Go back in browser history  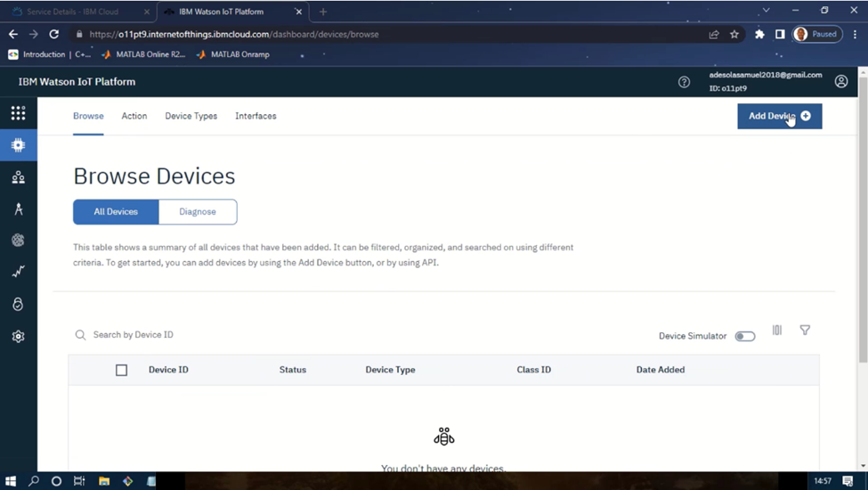pyautogui.click(x=13, y=35)
